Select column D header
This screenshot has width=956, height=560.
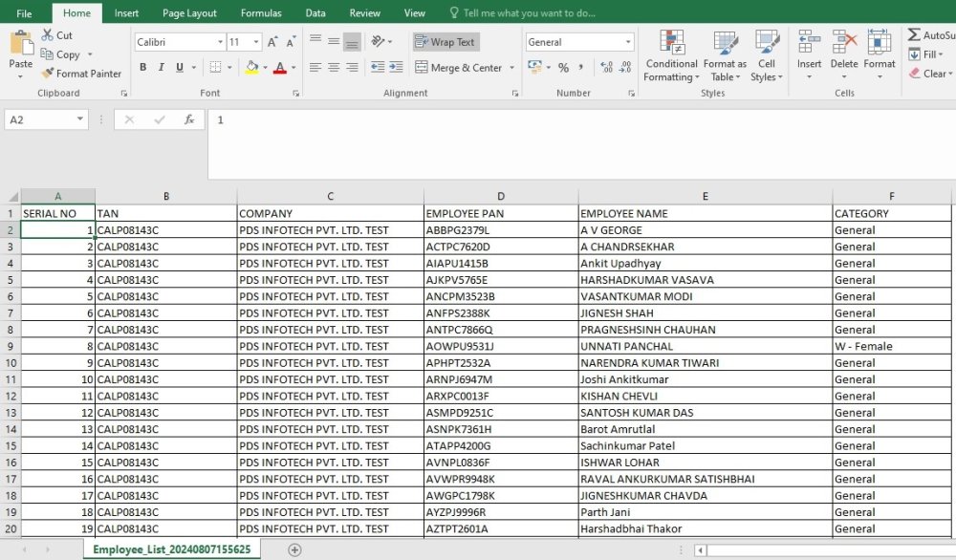coord(501,196)
